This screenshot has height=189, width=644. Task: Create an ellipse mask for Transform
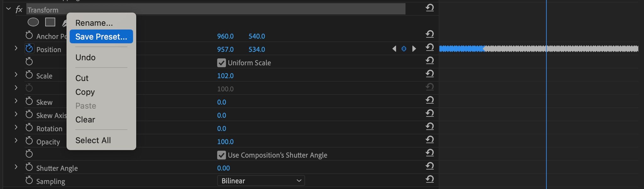[x=33, y=22]
